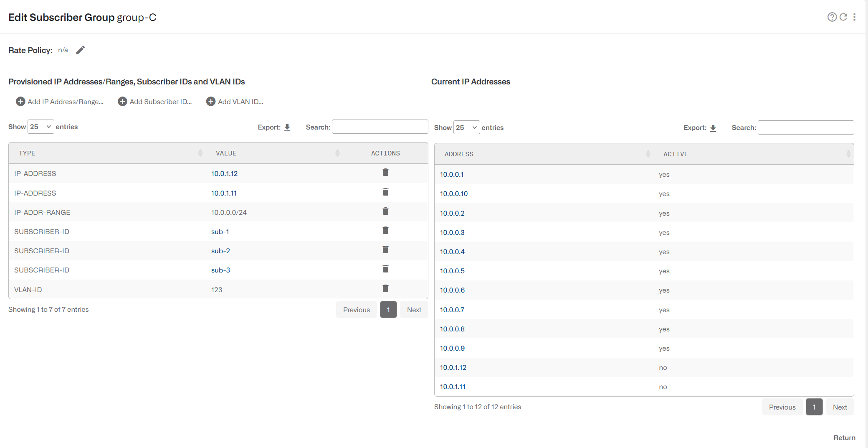
Task: Open the three-dot more options menu
Action: coord(854,17)
